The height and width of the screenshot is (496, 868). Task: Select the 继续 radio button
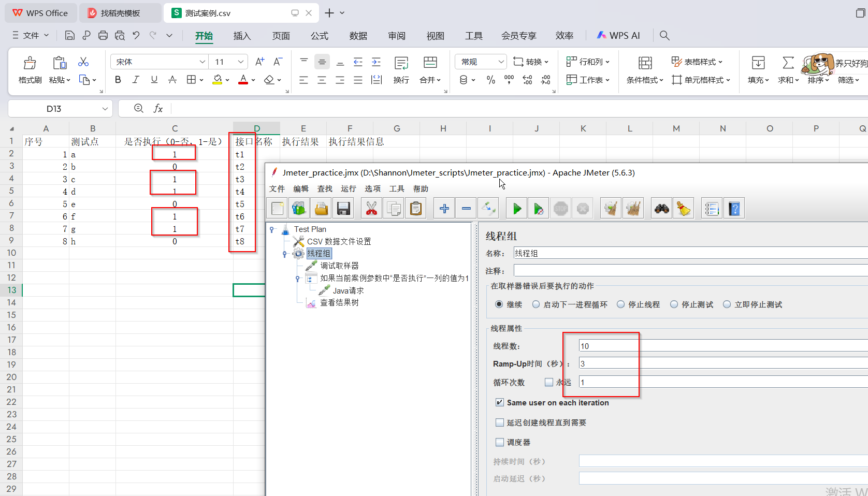(x=499, y=304)
